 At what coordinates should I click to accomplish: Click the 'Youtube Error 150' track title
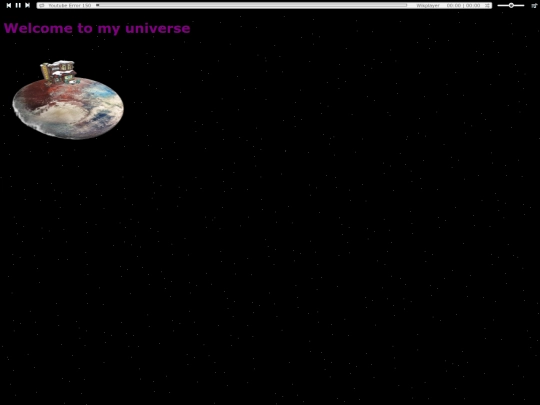point(70,6)
